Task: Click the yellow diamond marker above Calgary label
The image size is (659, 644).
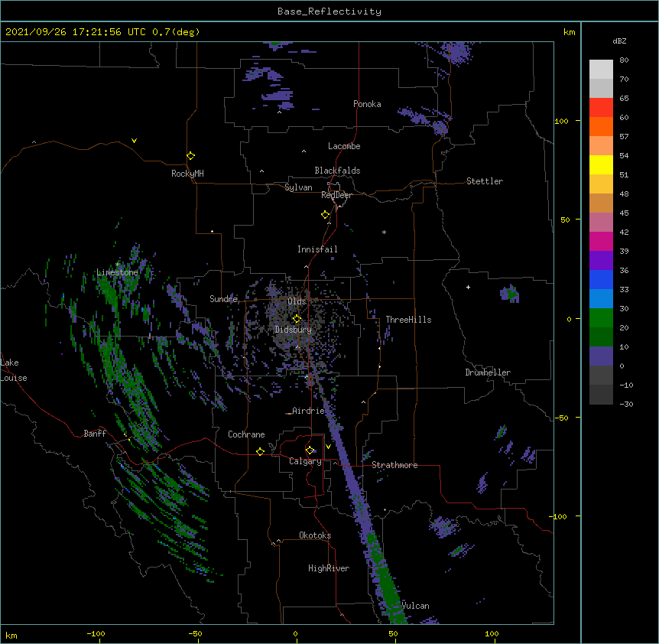Action: tap(310, 450)
